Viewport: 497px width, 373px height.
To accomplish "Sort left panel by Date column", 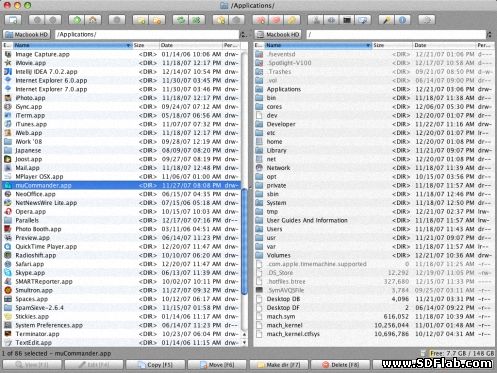I will [x=191, y=45].
